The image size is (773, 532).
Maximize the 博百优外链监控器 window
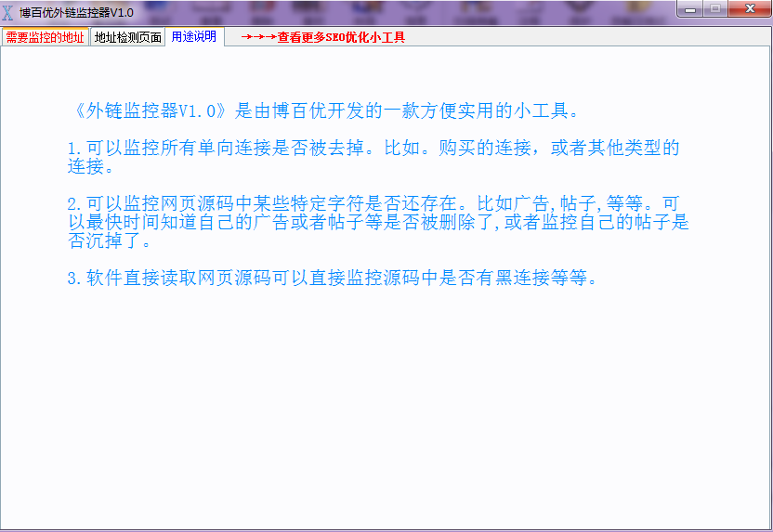coord(714,8)
